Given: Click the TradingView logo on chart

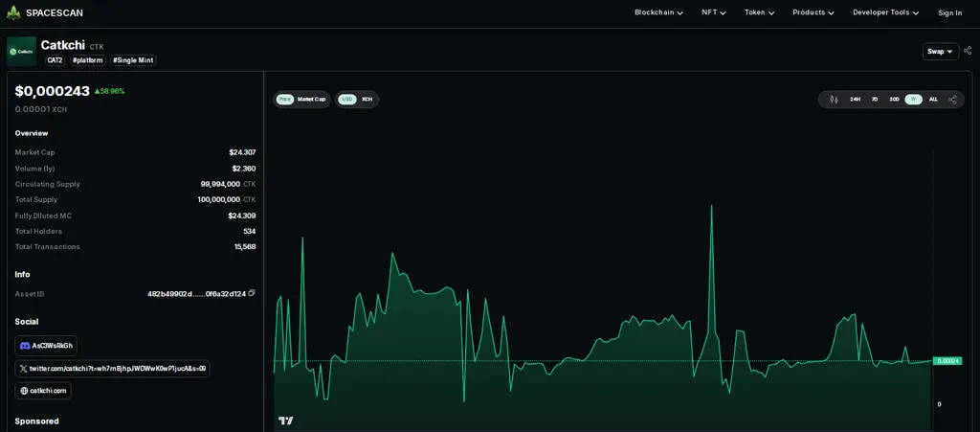Looking at the screenshot, I should [285, 421].
